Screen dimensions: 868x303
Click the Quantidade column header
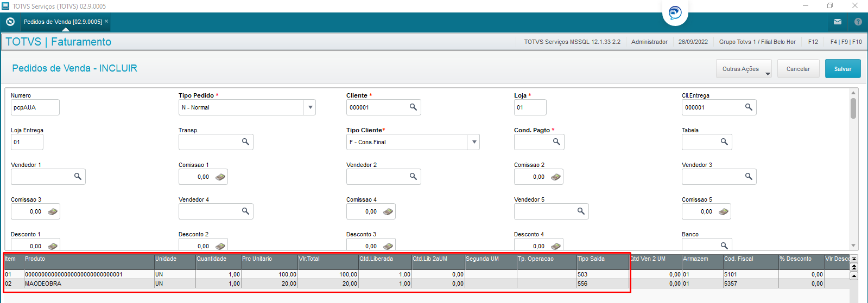tap(218, 261)
